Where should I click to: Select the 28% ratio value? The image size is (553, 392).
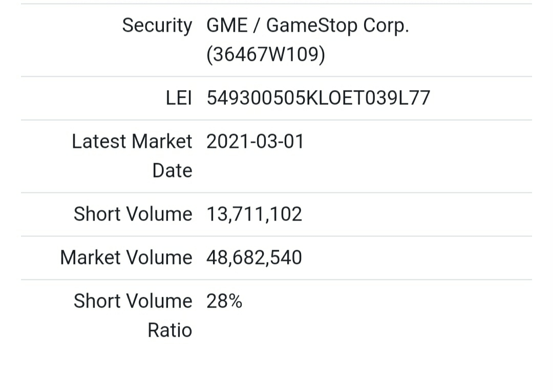pyautogui.click(x=224, y=301)
